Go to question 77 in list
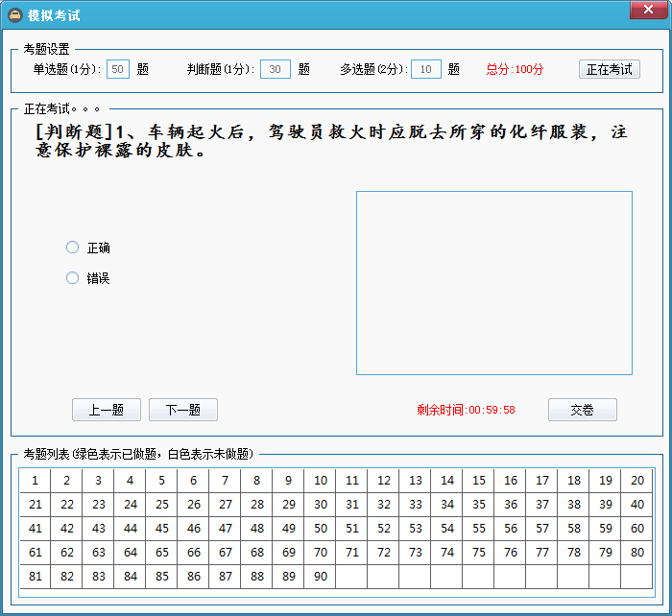Screen dimensions: 672x616 tap(542, 553)
